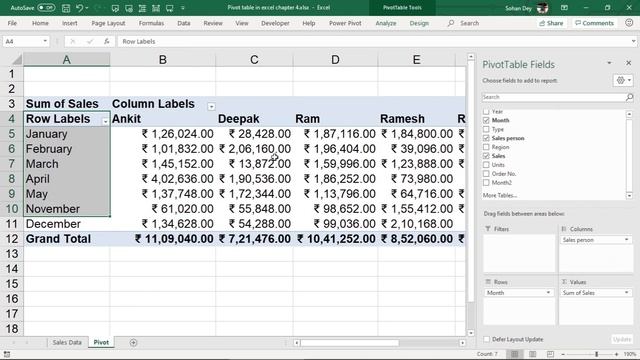
Task: Open the PivotTable Fields pane options arrow
Action: point(609,63)
